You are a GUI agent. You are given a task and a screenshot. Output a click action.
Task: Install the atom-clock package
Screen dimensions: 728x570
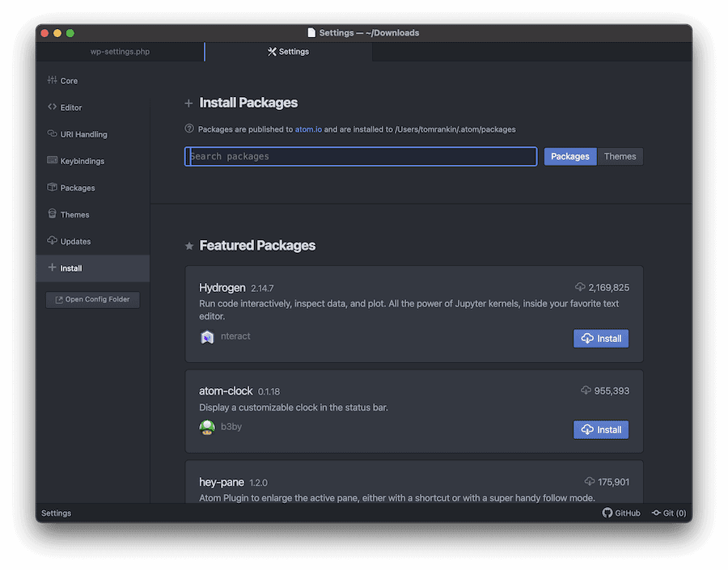point(601,429)
